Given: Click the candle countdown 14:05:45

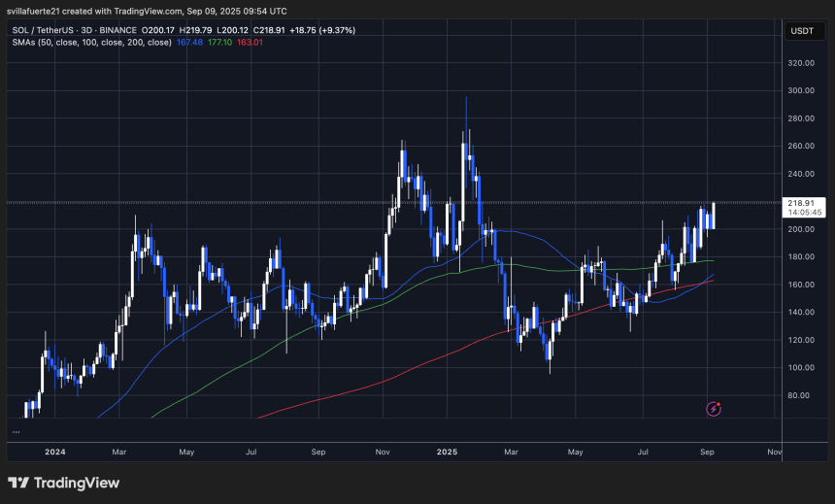Looking at the screenshot, I should (x=805, y=212).
